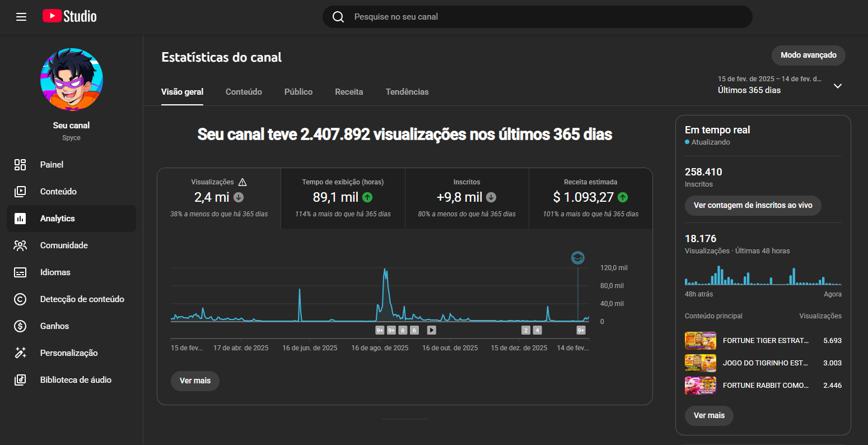Click the 5.693 view count
The image size is (868, 445).
point(832,341)
